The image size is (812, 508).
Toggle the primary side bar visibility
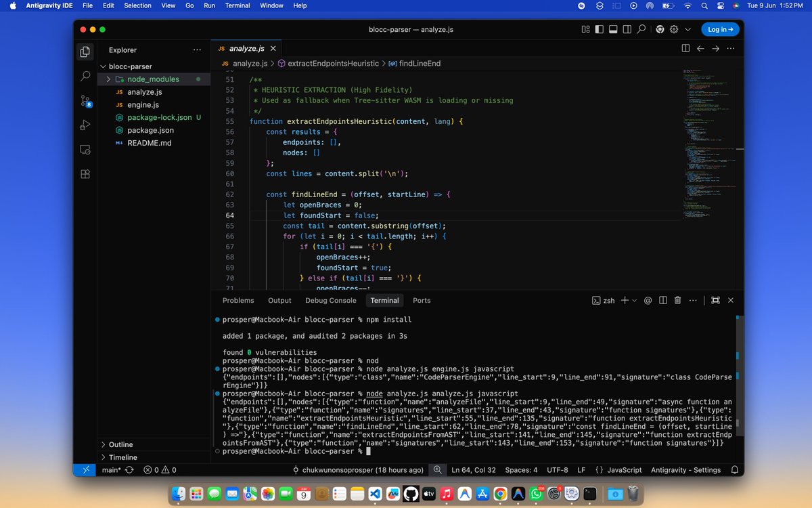point(598,29)
